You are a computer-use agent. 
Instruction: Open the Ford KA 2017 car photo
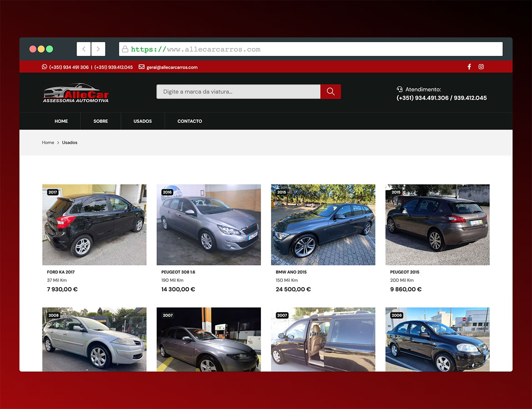(x=94, y=224)
